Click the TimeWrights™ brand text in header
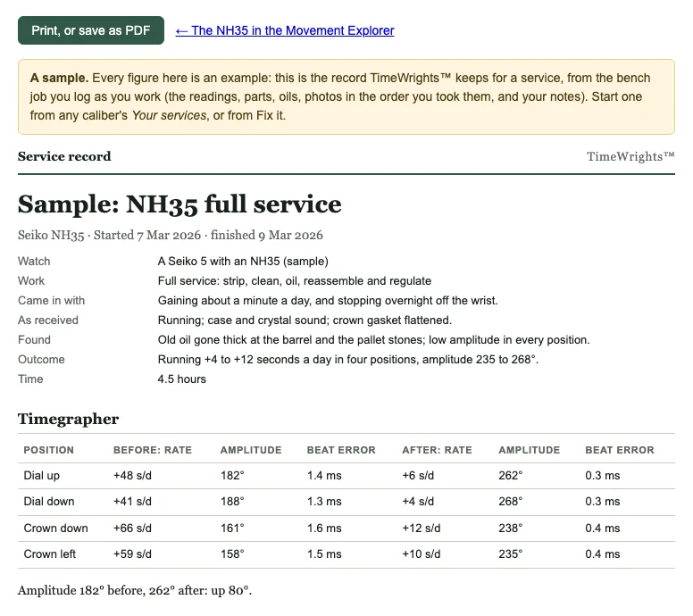 630,156
